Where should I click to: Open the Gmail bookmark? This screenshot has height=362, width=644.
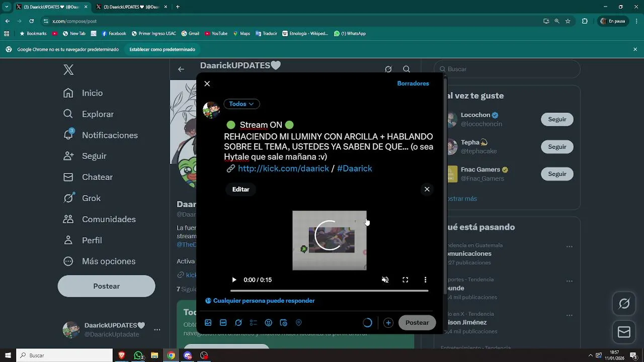(x=190, y=34)
